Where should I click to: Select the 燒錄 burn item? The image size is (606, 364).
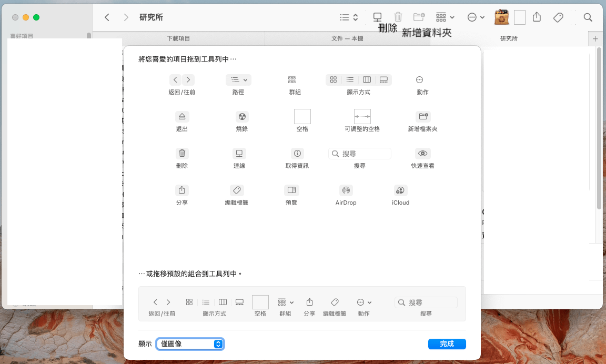tap(242, 122)
